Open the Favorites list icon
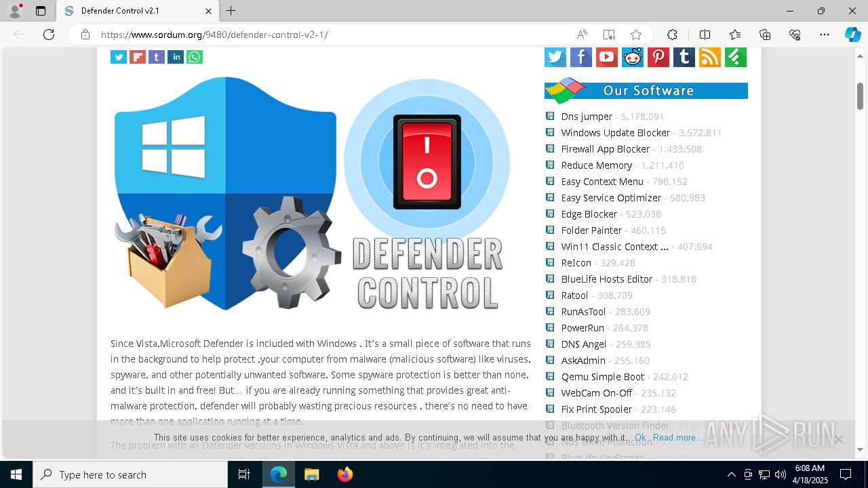 coord(735,35)
